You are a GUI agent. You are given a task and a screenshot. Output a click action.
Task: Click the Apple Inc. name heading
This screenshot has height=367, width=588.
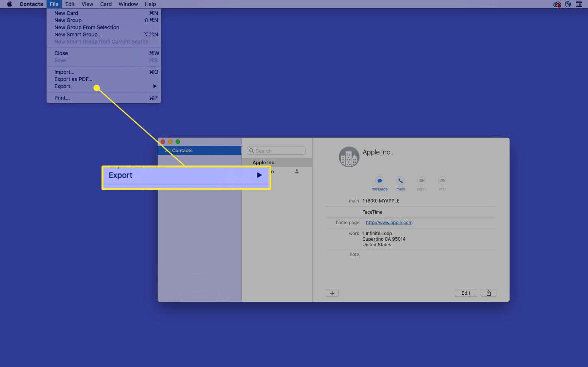tap(377, 152)
